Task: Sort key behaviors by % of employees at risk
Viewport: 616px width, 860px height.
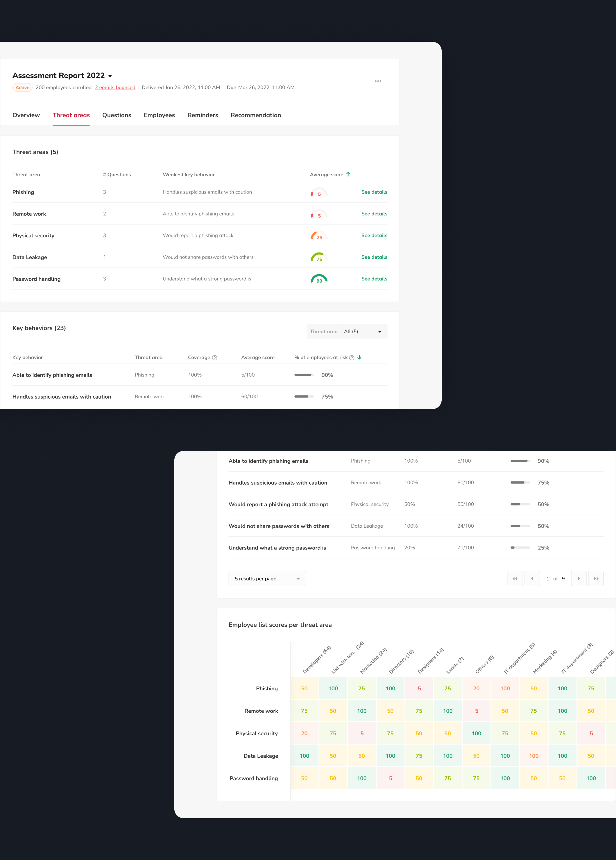Action: click(359, 357)
